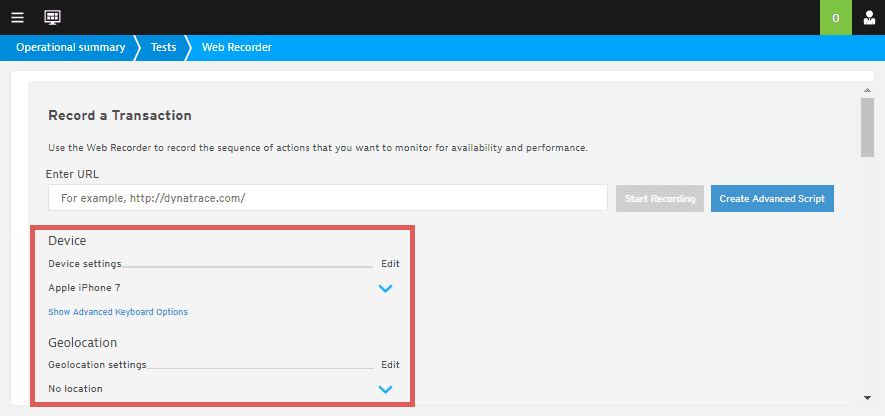Click the scrollbar up arrow
Screen dimensions: 885x416
point(868,91)
